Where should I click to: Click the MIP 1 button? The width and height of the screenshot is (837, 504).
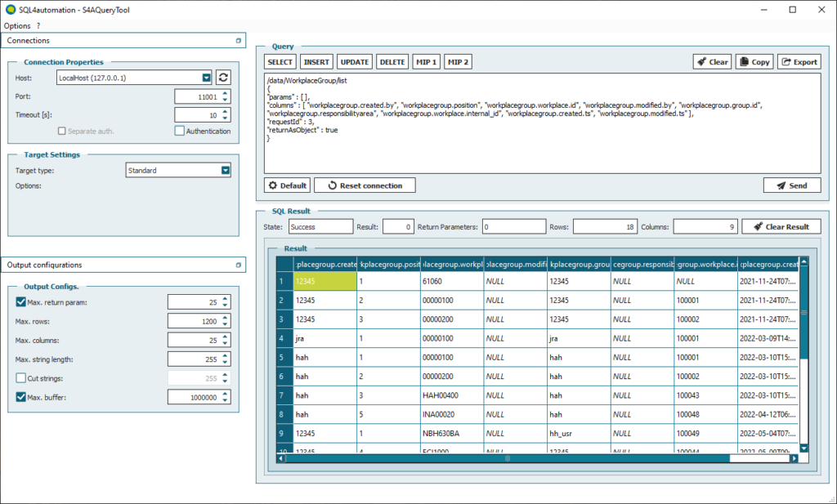(426, 62)
